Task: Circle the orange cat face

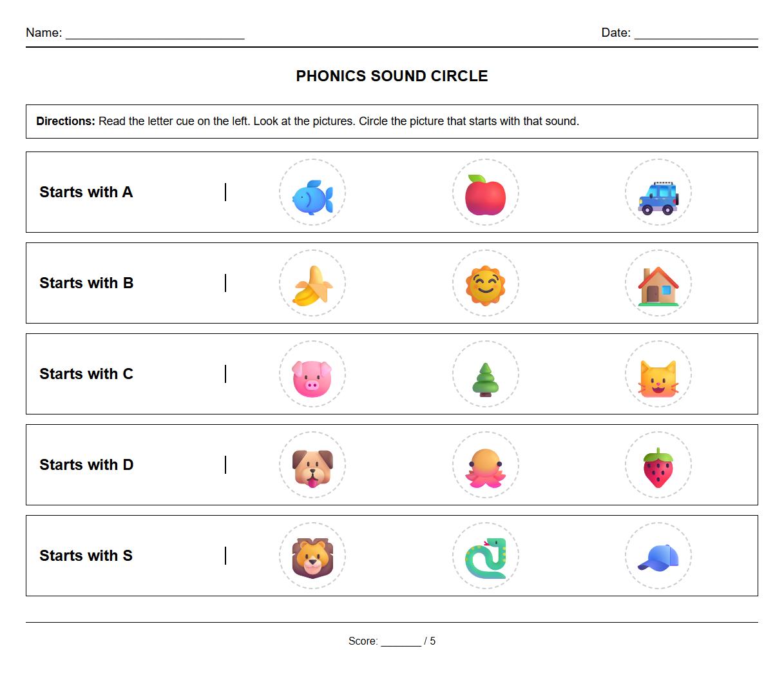Action: pyautogui.click(x=658, y=375)
